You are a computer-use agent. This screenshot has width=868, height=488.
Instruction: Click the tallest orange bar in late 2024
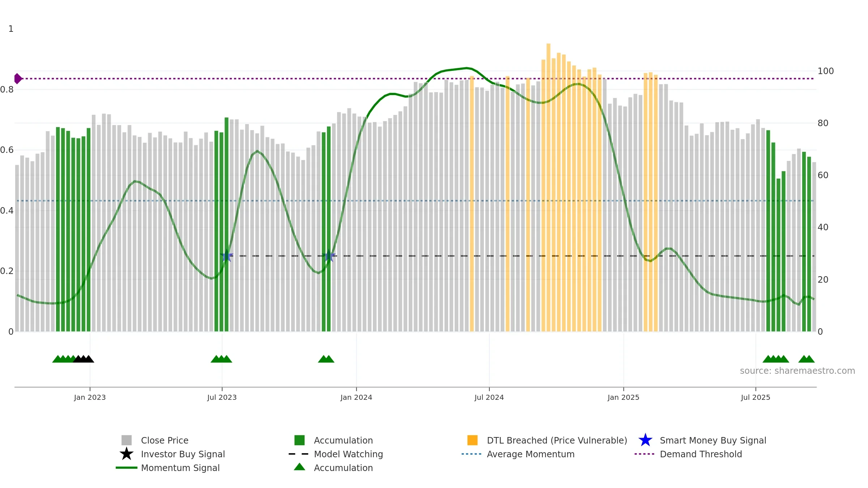(548, 187)
